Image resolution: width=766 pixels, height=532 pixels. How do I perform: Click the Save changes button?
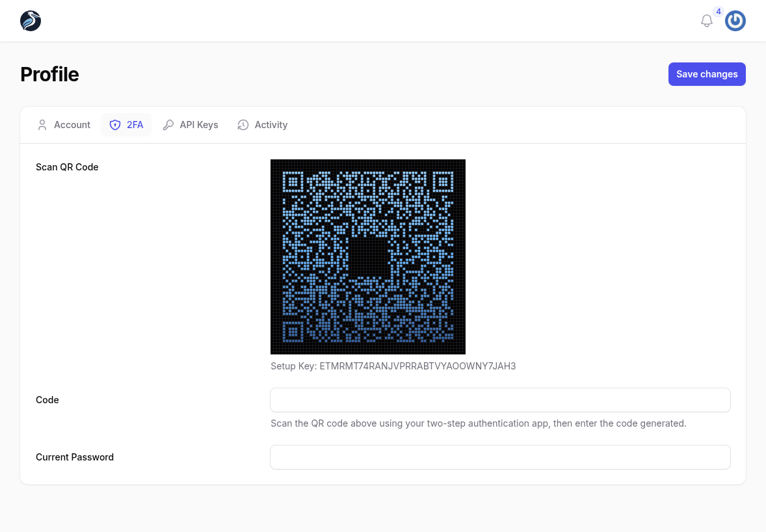click(x=706, y=74)
